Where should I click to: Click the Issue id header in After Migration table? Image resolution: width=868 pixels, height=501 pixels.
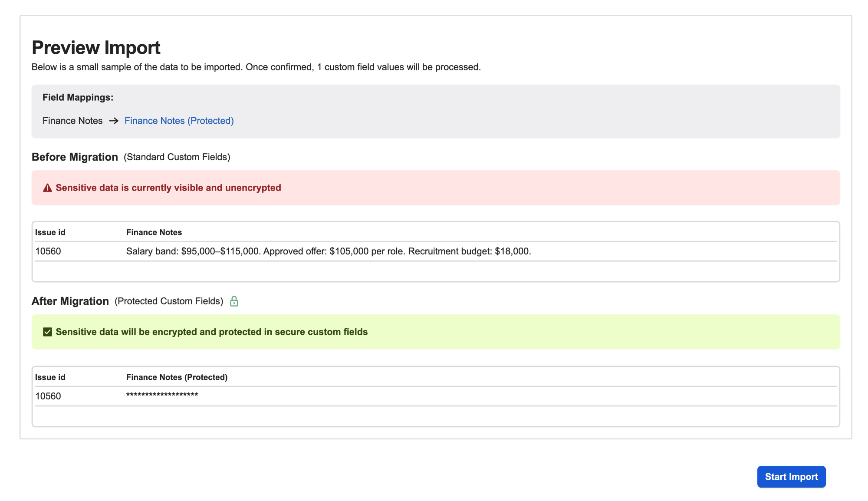point(50,377)
